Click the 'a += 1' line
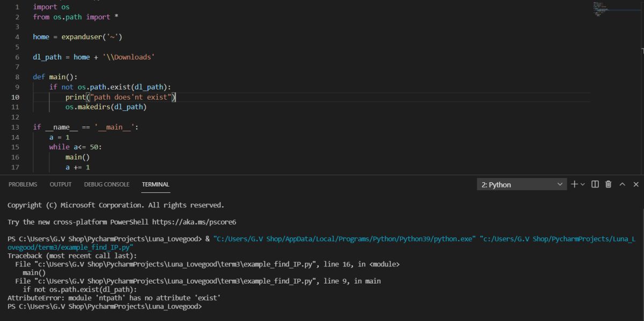This screenshot has width=644, height=321. click(78, 167)
